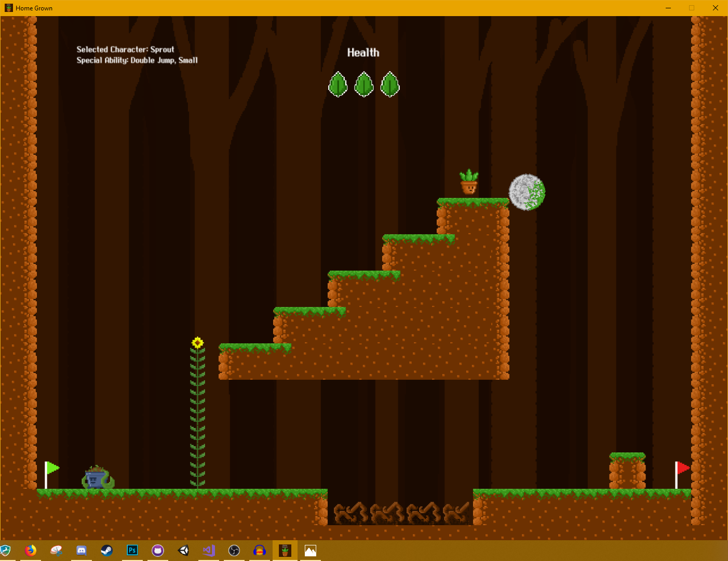Open Discord from the taskbar
The height and width of the screenshot is (561, 728).
[82, 551]
